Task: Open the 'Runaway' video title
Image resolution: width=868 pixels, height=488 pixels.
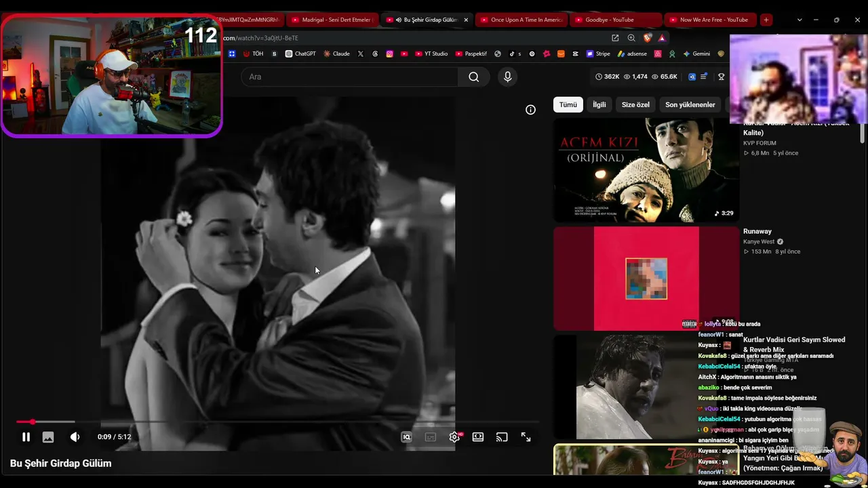Action: [x=757, y=231]
